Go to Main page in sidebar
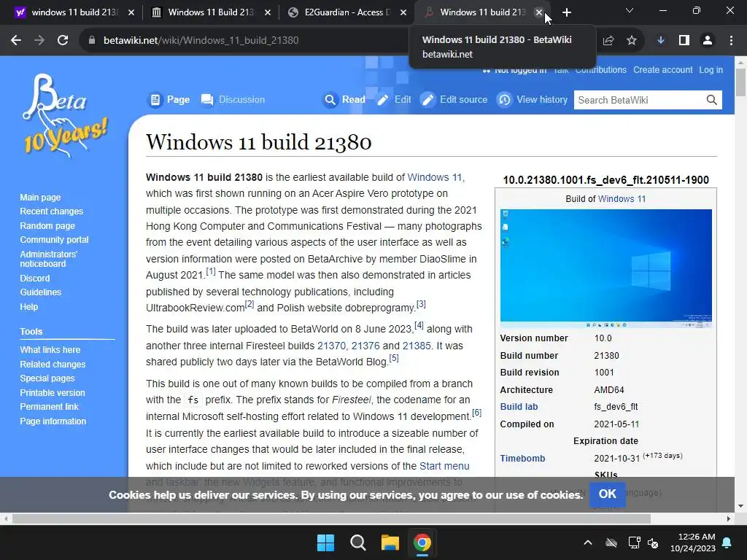Viewport: 747px width, 560px height. [41, 198]
